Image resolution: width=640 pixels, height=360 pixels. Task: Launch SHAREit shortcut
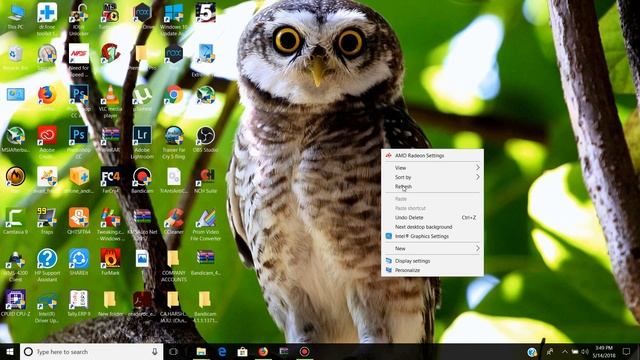(79, 262)
